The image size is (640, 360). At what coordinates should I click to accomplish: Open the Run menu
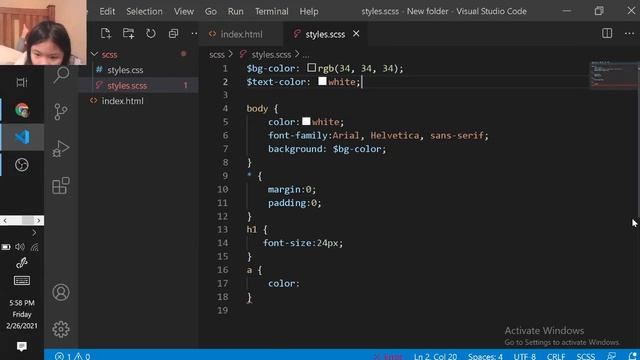[x=236, y=11]
